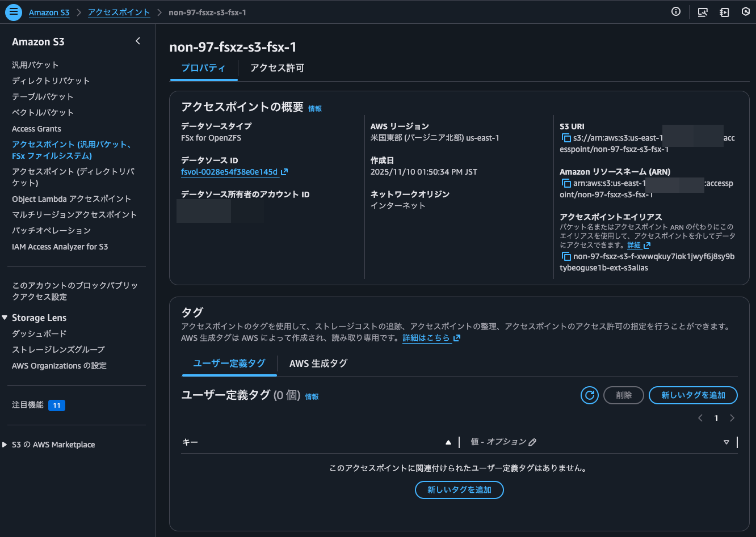Screen dimensions: 756x537
Task: Open fsvol data source via external link icon
Action: (283, 172)
